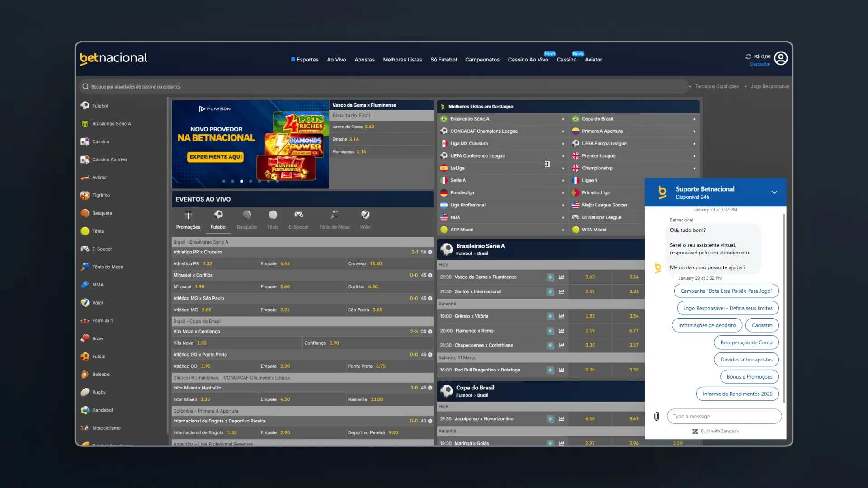Expand Brasileirão Série A list arrow
The image size is (868, 488).
[x=563, y=119]
